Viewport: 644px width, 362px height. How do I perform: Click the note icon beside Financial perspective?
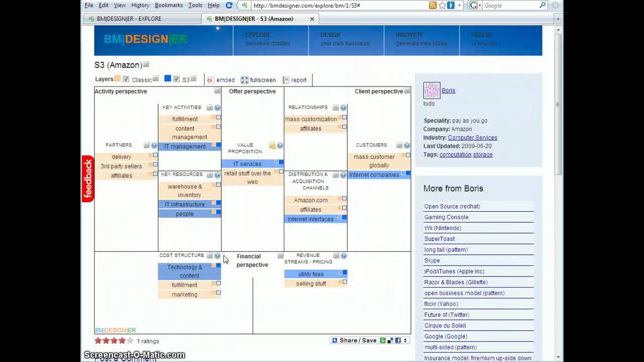pos(281,256)
